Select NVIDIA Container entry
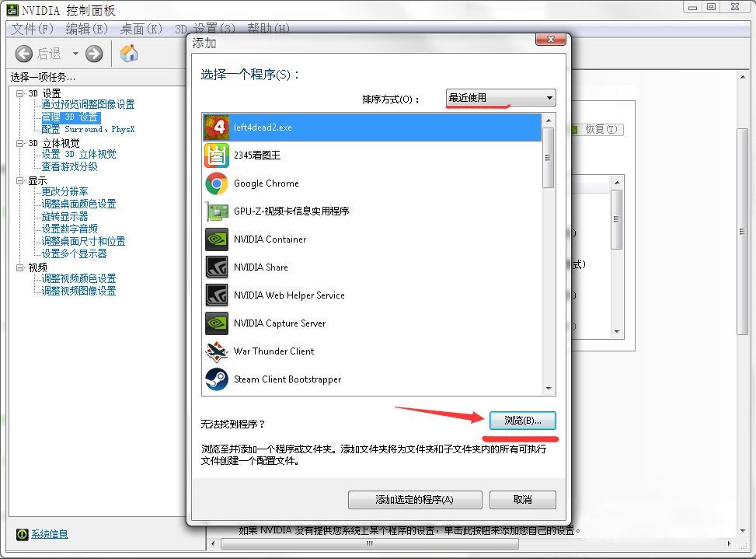The image size is (756, 559). tap(372, 239)
